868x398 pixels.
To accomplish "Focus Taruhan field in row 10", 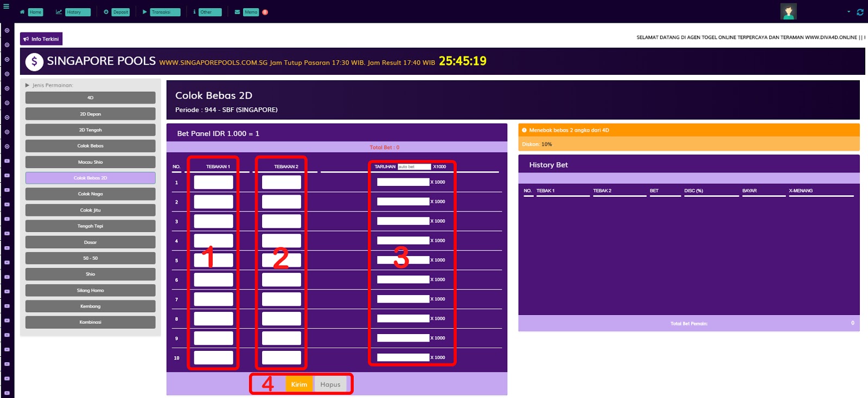I will (403, 358).
